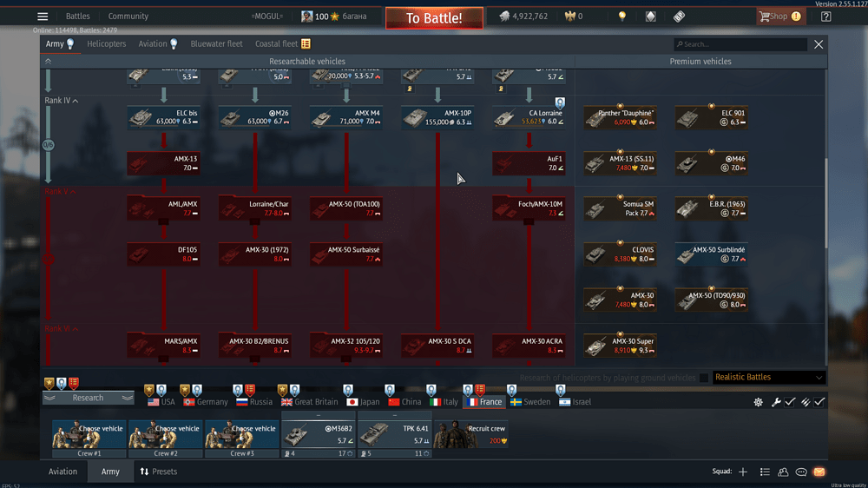The height and width of the screenshot is (488, 868).
Task: Switch to the Bluewater fleet tab
Action: click(x=216, y=43)
